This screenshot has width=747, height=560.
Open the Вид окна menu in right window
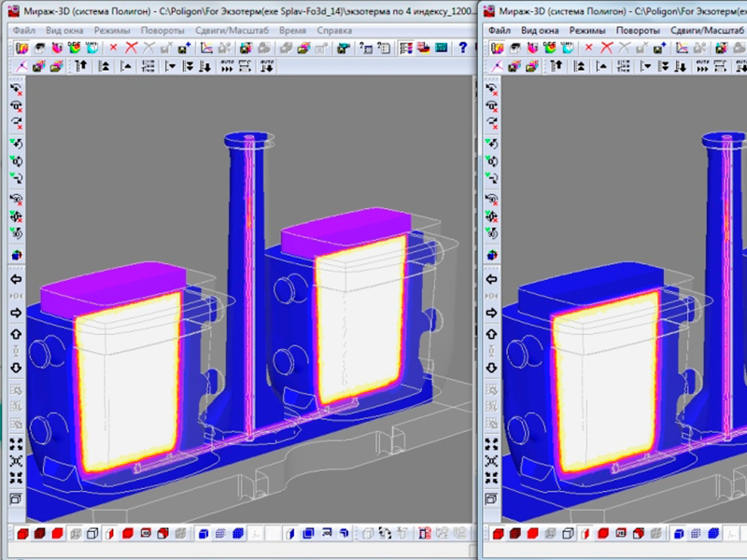pyautogui.click(x=541, y=30)
